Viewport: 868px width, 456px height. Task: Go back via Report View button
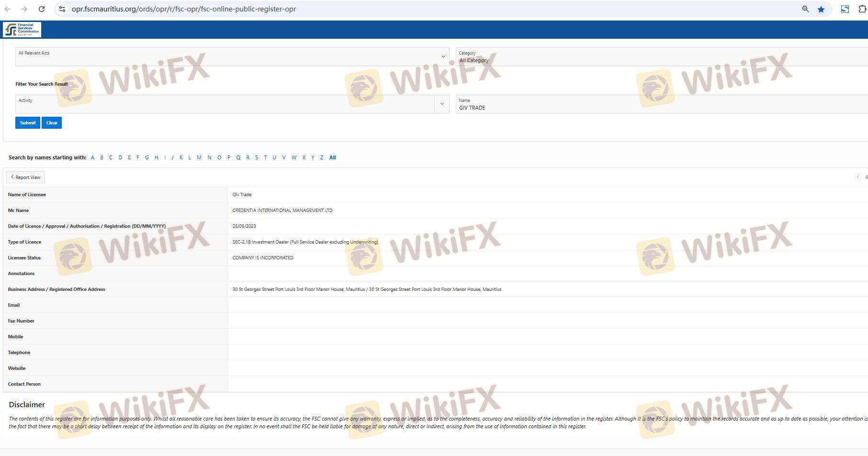(x=25, y=177)
